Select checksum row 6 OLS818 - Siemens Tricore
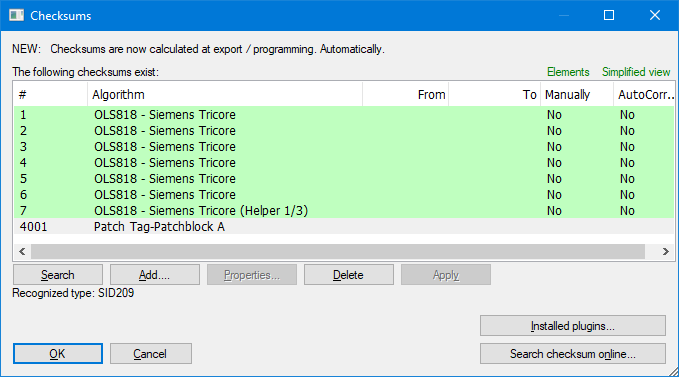 (344, 195)
